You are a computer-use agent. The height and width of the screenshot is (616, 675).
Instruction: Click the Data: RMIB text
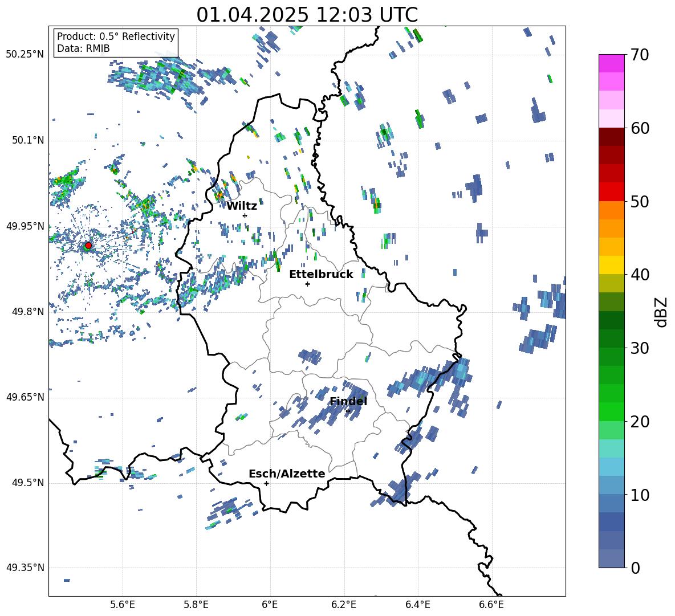click(x=83, y=48)
